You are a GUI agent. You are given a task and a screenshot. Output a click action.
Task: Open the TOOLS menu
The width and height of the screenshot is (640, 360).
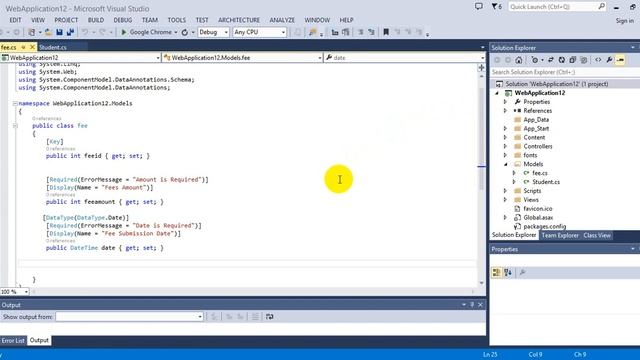coord(176,20)
